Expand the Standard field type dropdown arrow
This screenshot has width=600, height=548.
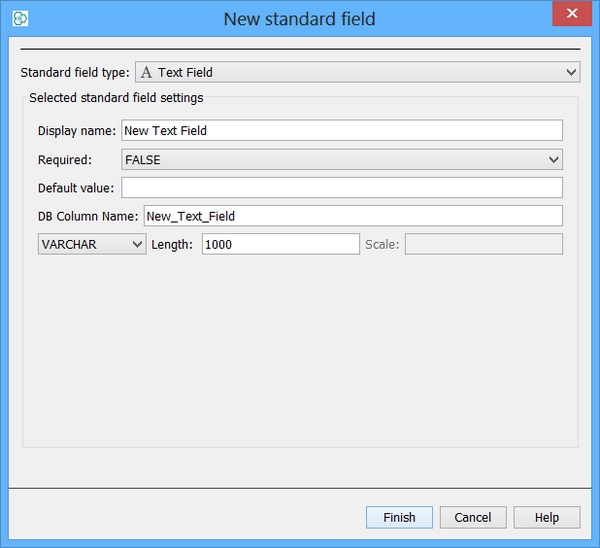571,72
